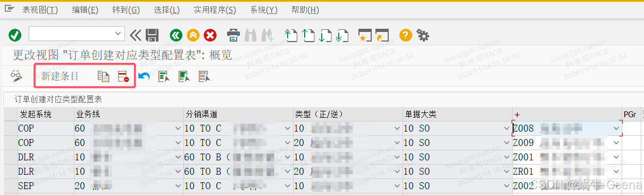
Task: Open Help with the question mark icon
Action: [406, 36]
